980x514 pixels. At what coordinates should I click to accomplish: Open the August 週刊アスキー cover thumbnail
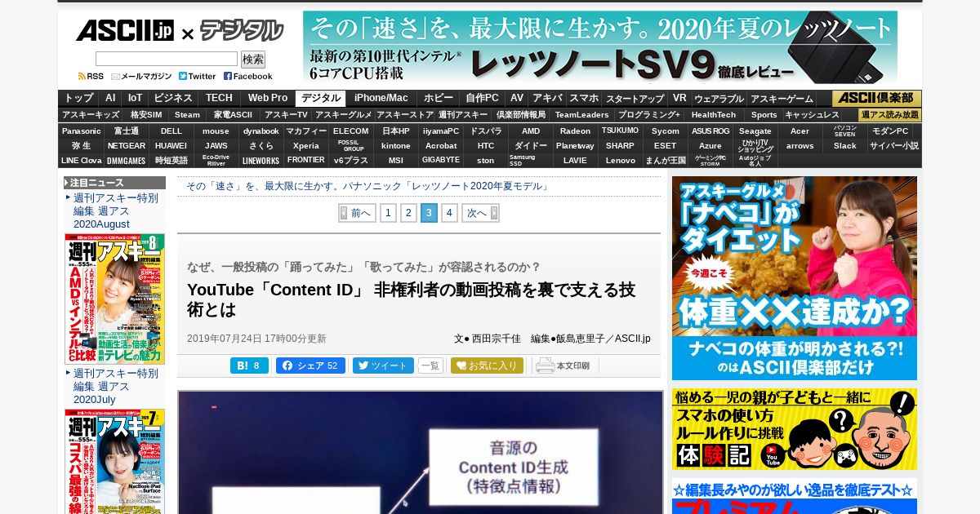coord(114,299)
